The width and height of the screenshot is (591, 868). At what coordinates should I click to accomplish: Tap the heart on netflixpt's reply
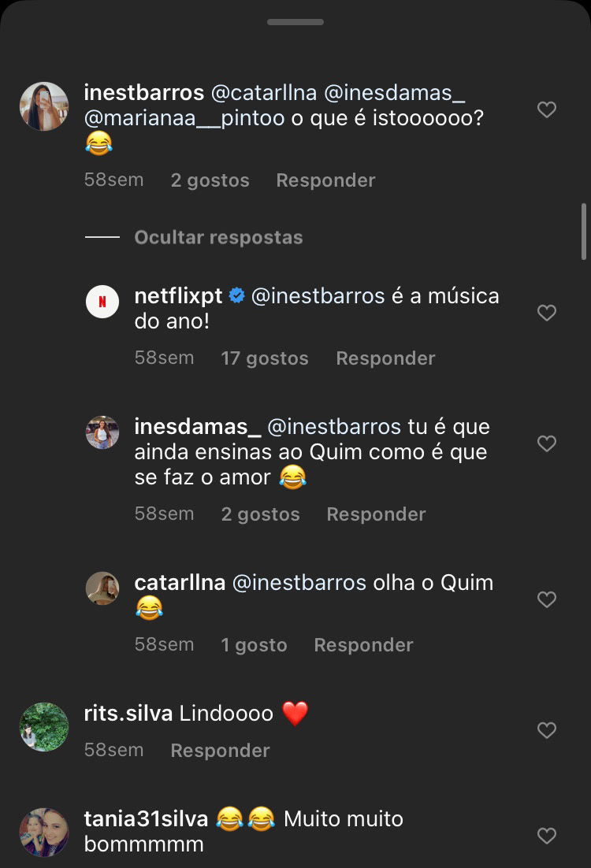point(547,313)
